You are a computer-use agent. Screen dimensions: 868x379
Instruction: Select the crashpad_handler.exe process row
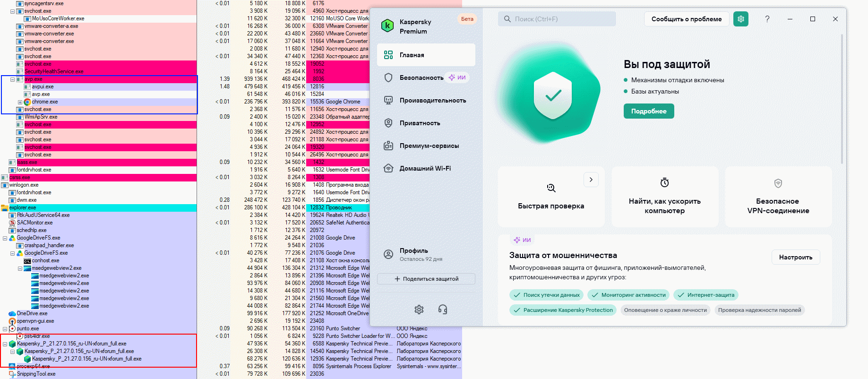click(98, 245)
